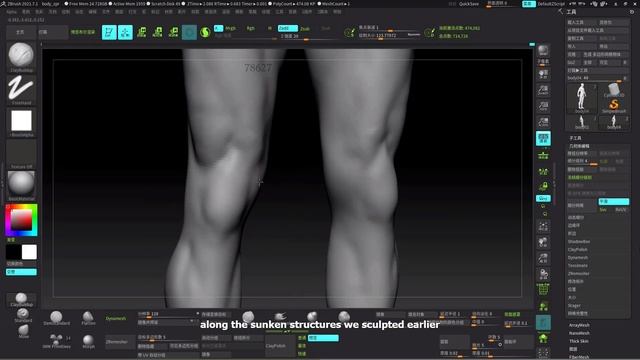Screen dimensions: 640x360
Task: Click the green circular Sculptris Pro icon
Action: click(x=205, y=32)
